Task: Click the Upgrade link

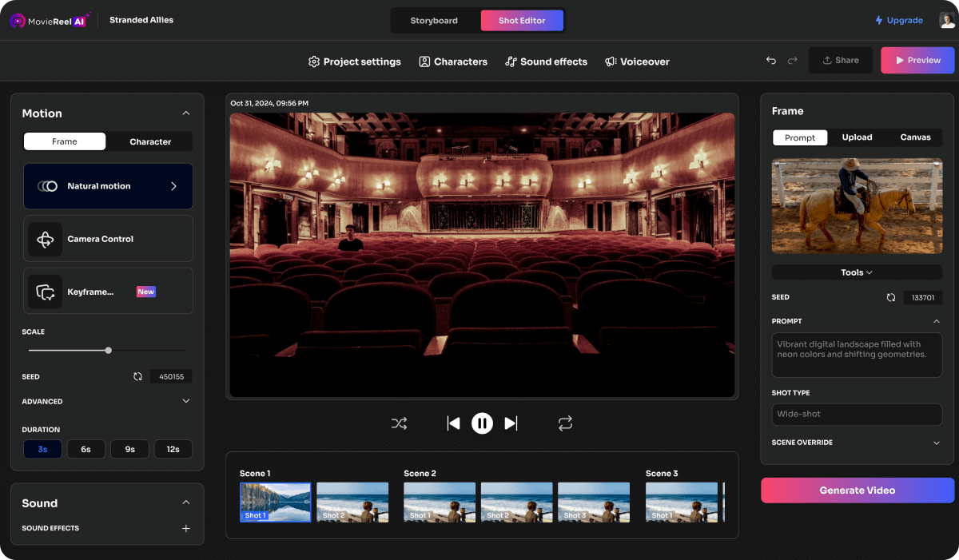Action: [x=898, y=20]
